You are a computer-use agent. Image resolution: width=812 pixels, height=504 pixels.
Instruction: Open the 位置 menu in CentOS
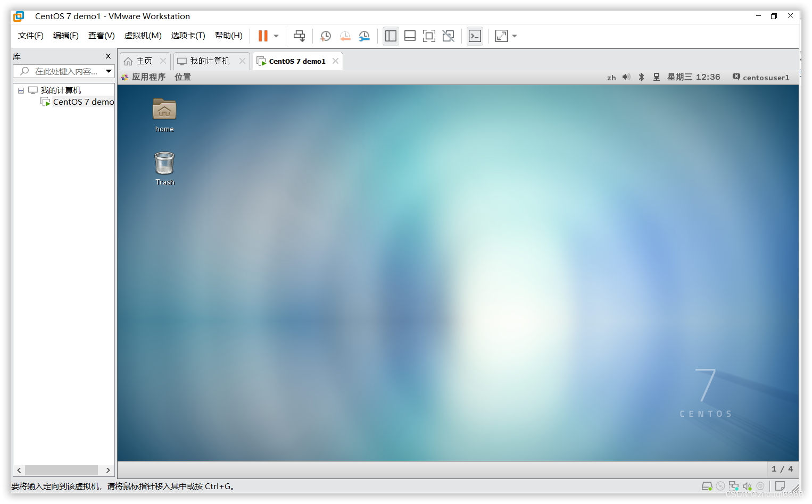tap(183, 77)
